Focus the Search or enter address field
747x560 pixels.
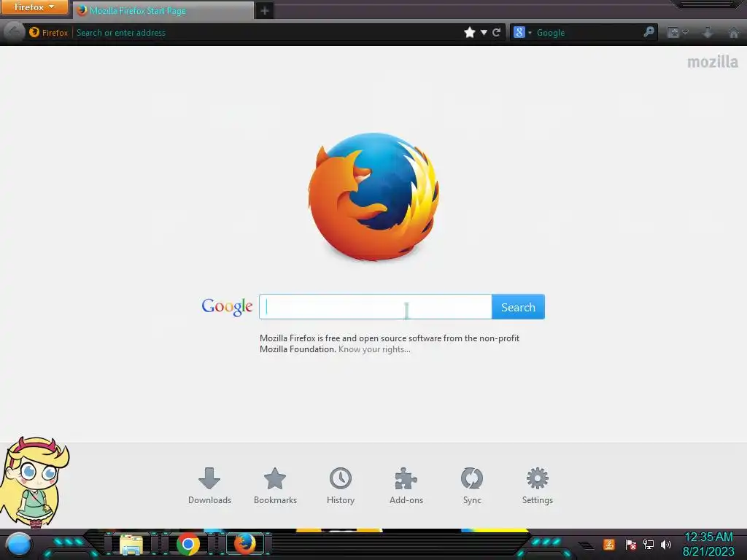click(267, 32)
